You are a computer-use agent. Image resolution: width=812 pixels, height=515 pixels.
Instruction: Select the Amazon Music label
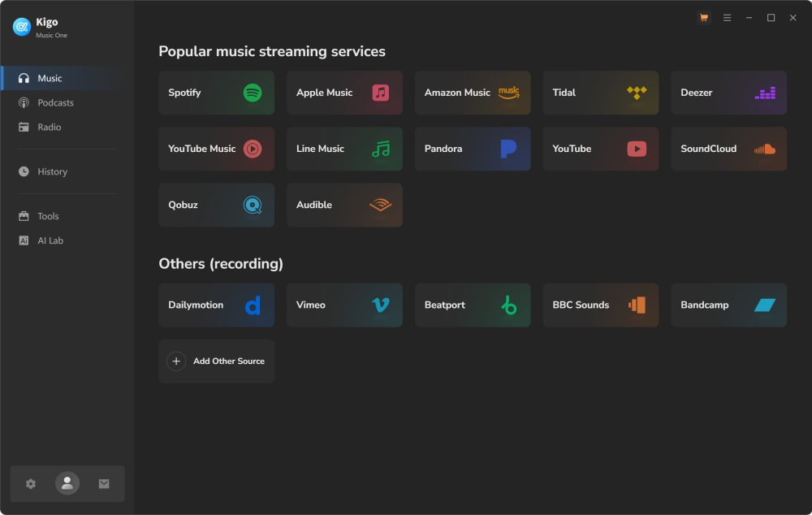pos(457,93)
